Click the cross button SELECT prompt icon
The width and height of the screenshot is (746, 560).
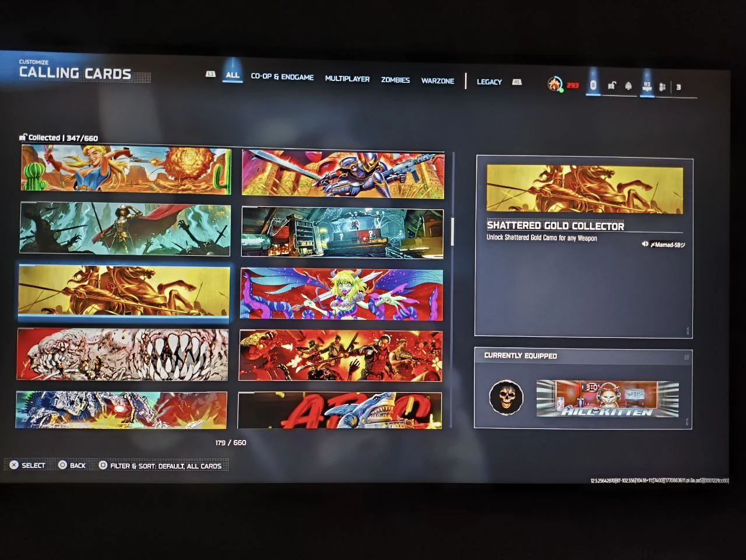point(14,464)
